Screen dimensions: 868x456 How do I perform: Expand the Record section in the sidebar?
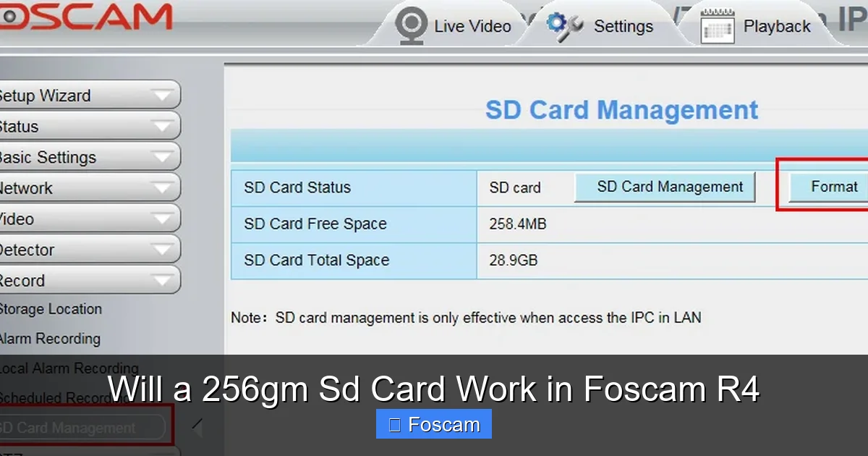[x=87, y=280]
